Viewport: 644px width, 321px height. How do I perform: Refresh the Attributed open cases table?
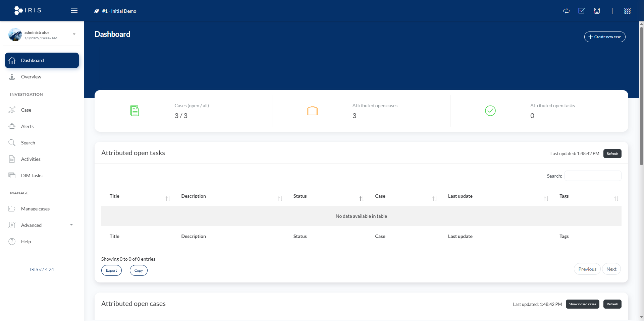612,304
